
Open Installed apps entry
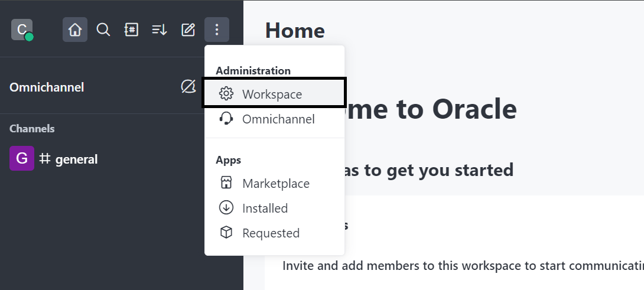click(274, 208)
